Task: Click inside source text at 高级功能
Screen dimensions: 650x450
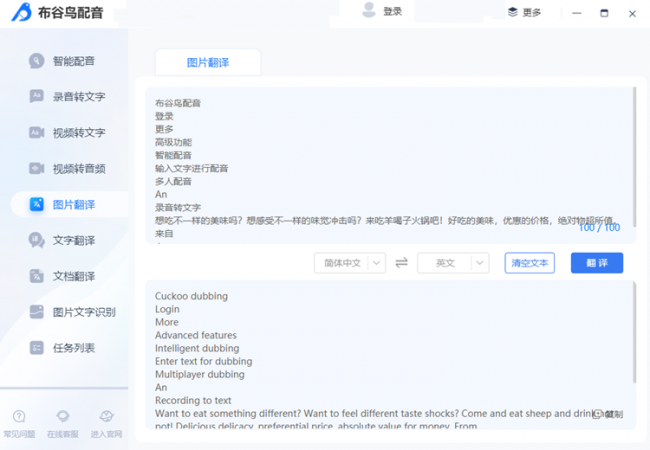Action: pyautogui.click(x=173, y=142)
